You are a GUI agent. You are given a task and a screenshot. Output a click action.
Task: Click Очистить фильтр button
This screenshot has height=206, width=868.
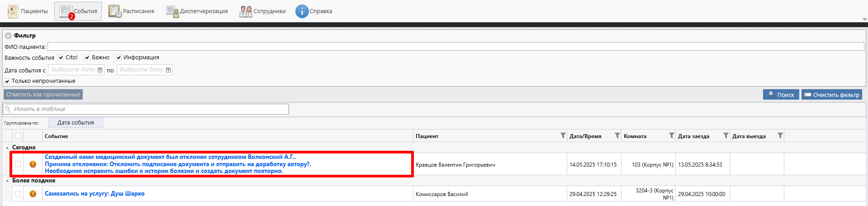click(x=831, y=95)
